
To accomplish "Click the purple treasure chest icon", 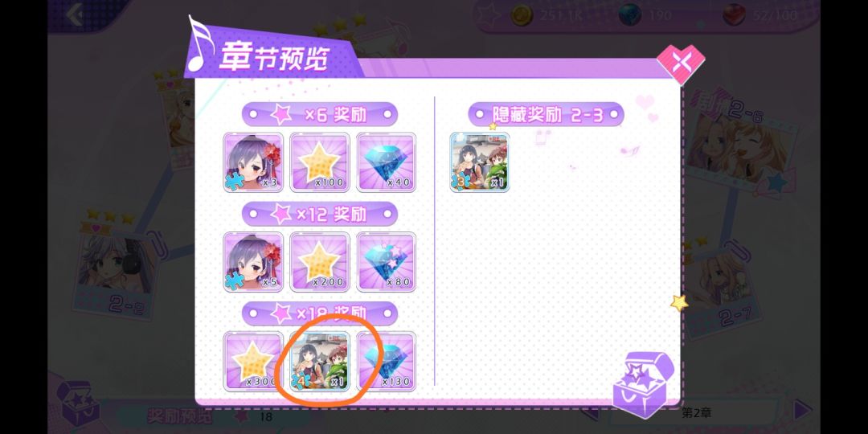I will pyautogui.click(x=644, y=385).
